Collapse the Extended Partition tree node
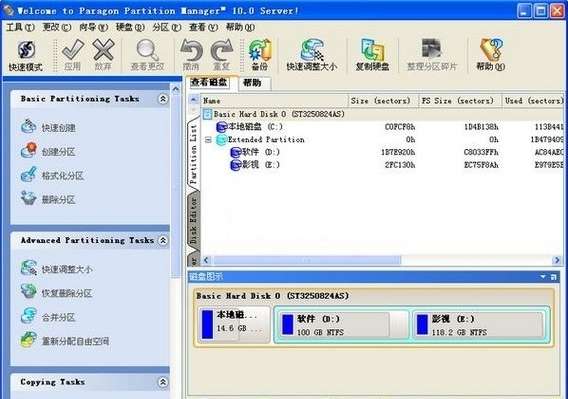This screenshot has width=568, height=399. pos(208,140)
